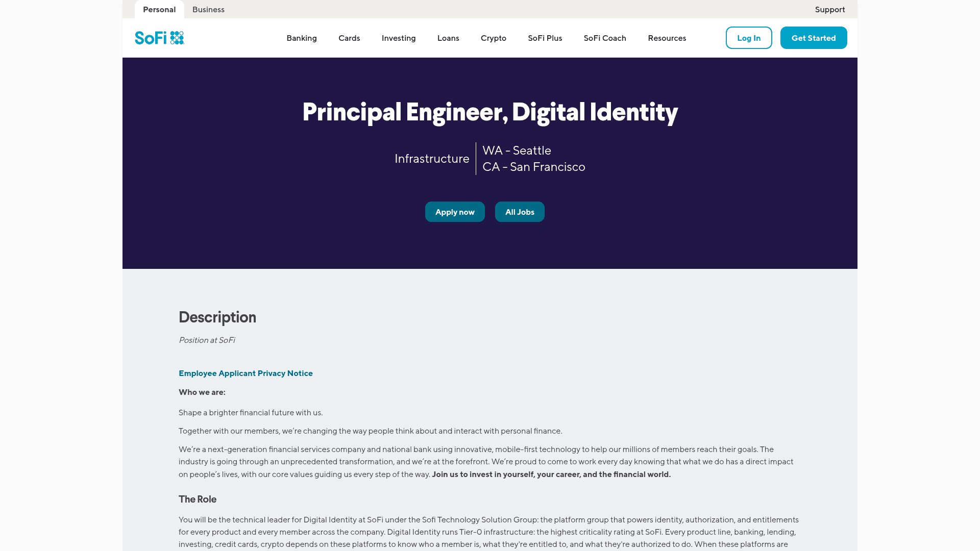Click the job title "Principal Engineer, Digital Identity"
Screen dimensions: 980x551
pyautogui.click(x=490, y=112)
